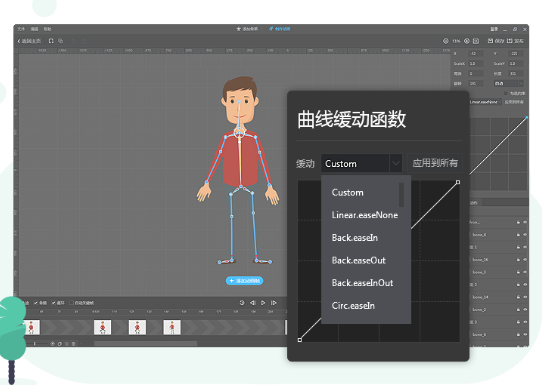Toggle visibility eye for bone_3 row
The width and height of the screenshot is (542, 385).
525,272
